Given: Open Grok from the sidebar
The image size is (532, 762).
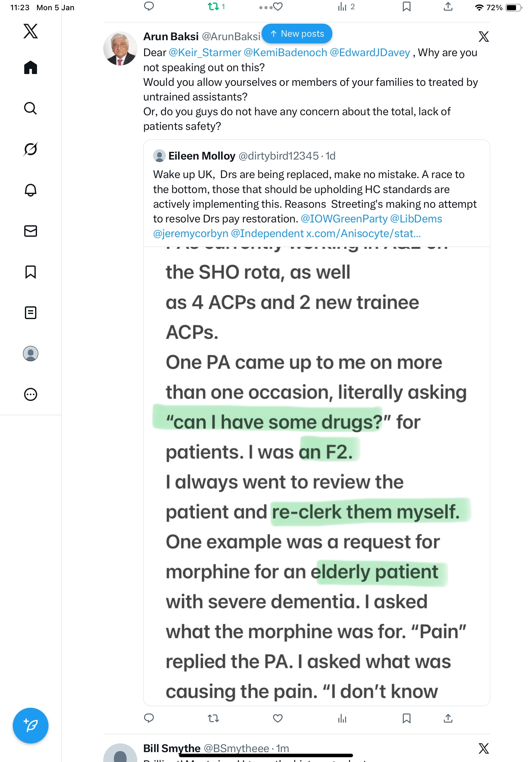Looking at the screenshot, I should click(31, 149).
